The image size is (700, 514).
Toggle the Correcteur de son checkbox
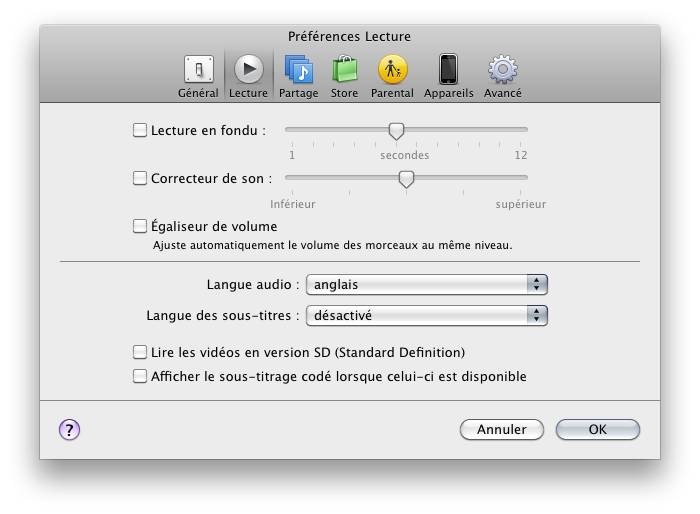(x=140, y=179)
